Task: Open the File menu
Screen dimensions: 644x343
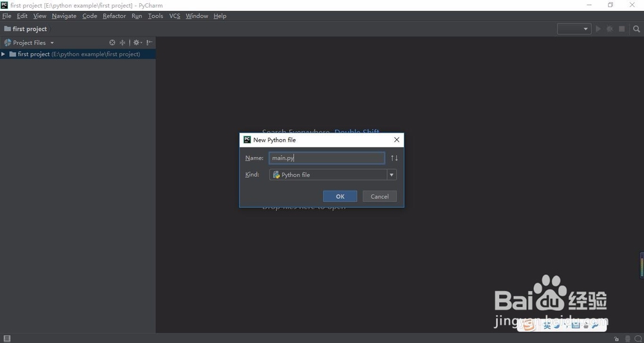Action: click(6, 15)
